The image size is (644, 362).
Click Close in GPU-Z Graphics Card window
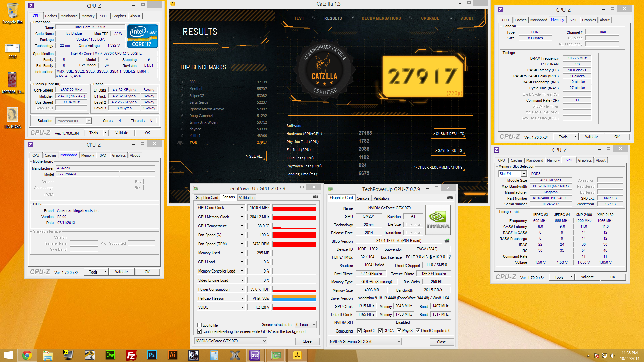pos(441,342)
